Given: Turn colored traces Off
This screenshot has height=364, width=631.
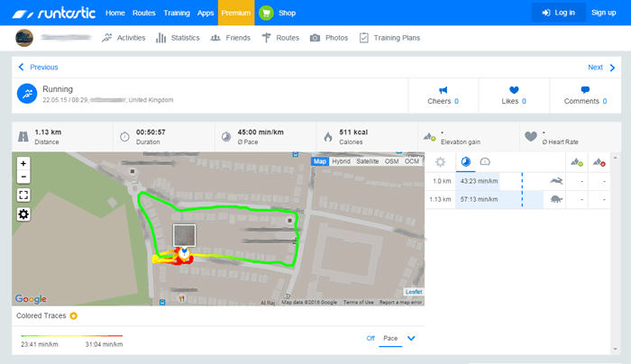Looking at the screenshot, I should 370,339.
